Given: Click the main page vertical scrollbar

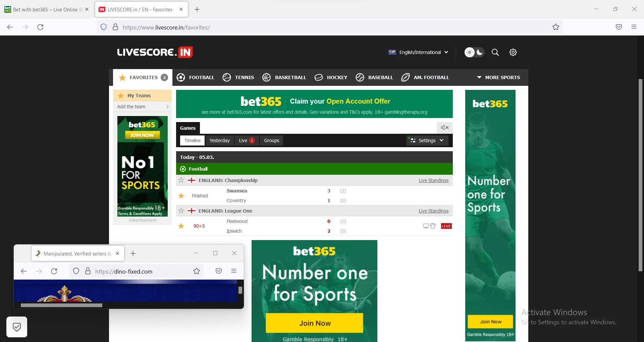Looking at the screenshot, I should coord(640,175).
